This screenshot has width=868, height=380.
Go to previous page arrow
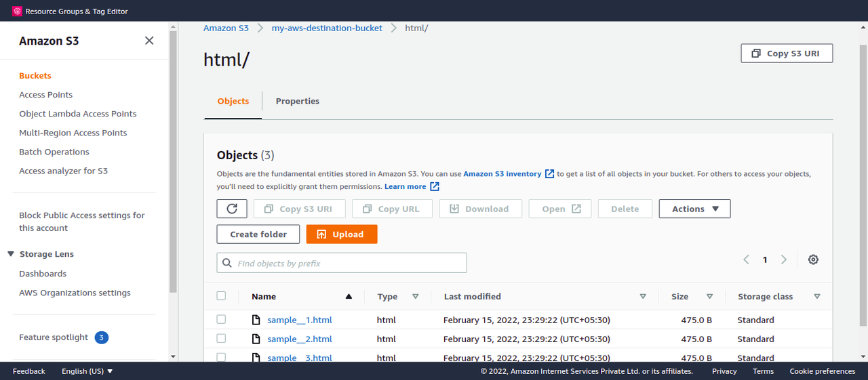[x=746, y=259]
